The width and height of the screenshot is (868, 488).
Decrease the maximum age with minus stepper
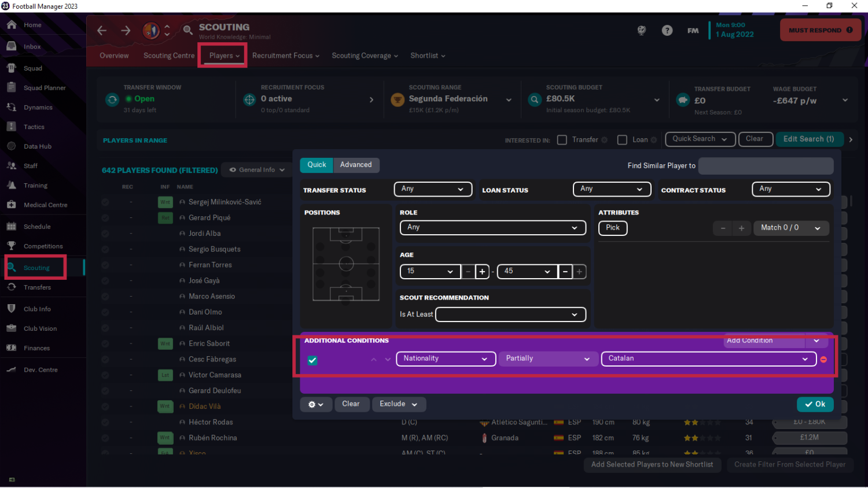(565, 272)
